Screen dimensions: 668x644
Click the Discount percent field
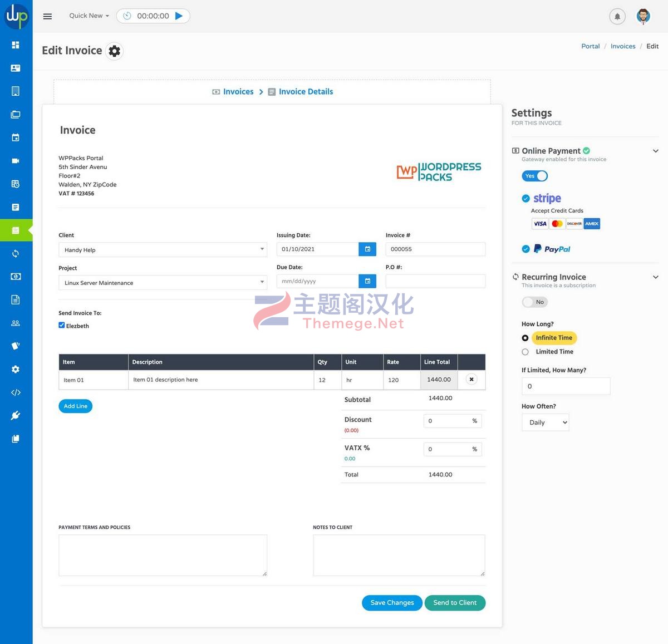coord(453,421)
